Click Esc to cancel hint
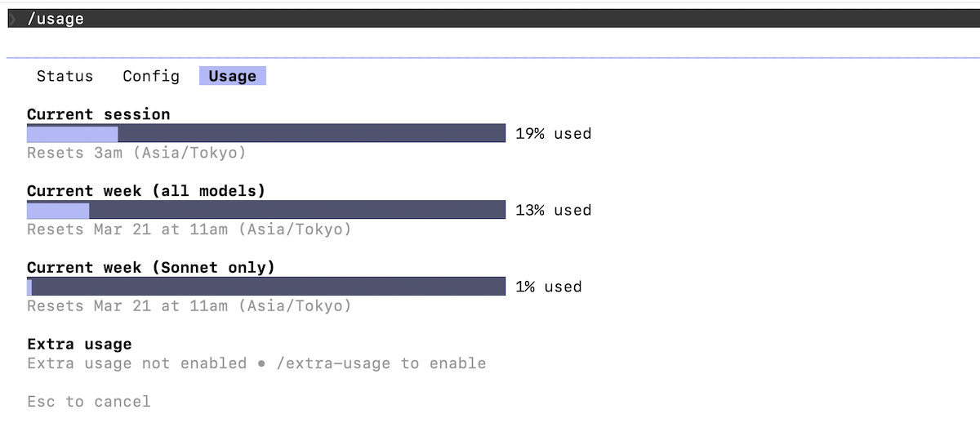This screenshot has height=423, width=980. pyautogui.click(x=88, y=402)
